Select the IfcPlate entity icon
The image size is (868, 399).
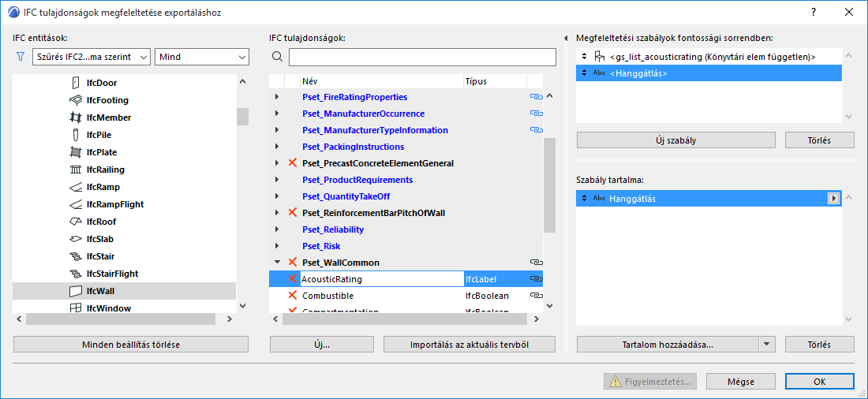[76, 152]
